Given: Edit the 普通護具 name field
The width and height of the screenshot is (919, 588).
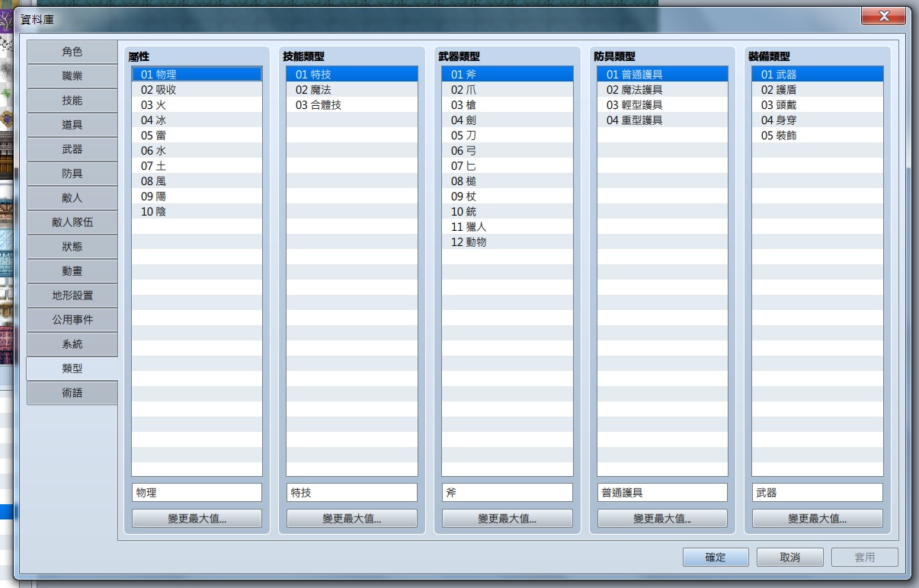Looking at the screenshot, I should click(x=663, y=493).
